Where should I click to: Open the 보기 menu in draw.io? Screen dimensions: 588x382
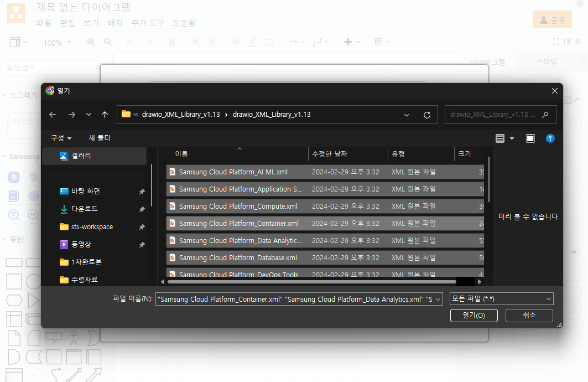point(91,23)
